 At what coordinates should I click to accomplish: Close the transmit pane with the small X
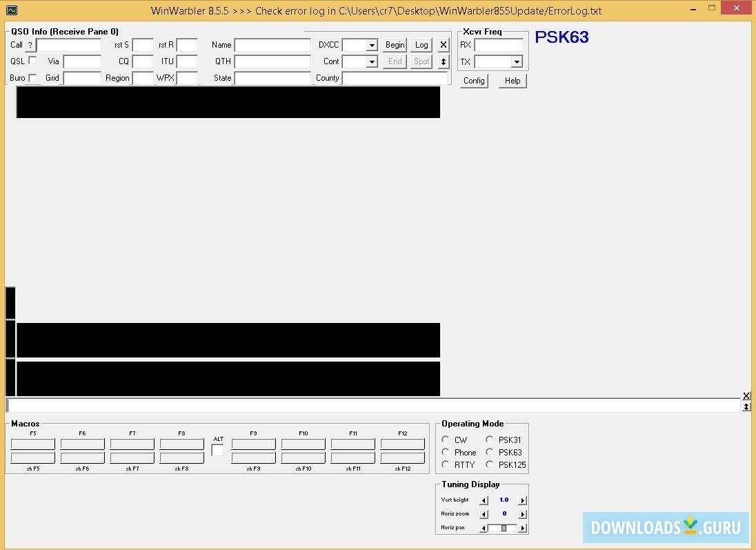(746, 395)
